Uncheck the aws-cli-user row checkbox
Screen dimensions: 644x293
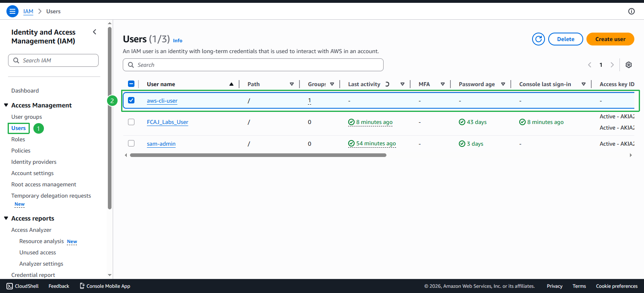coord(131,100)
